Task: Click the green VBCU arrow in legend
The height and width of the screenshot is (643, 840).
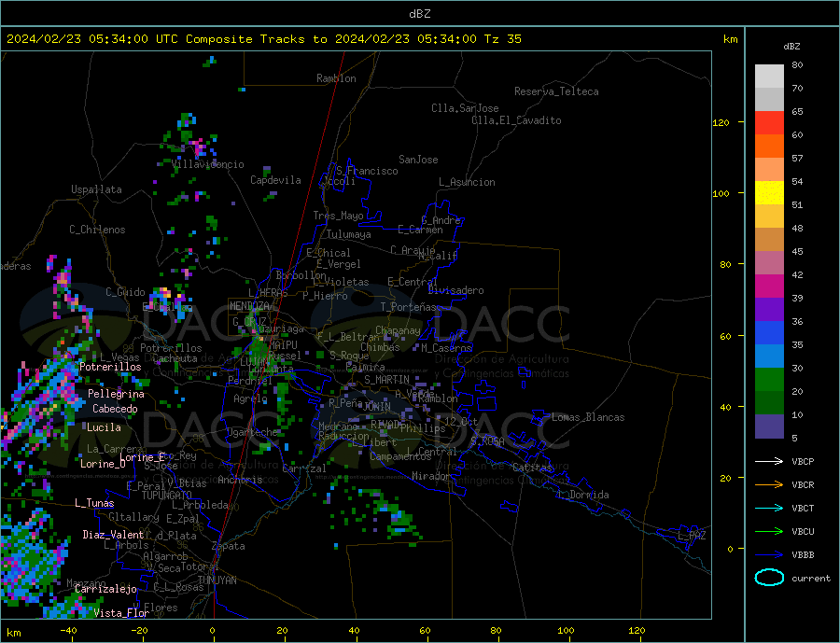Action: [x=769, y=532]
